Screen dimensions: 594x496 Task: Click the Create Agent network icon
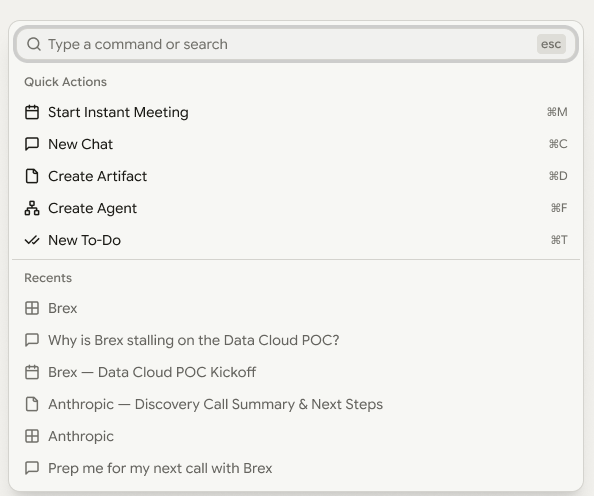click(x=32, y=208)
